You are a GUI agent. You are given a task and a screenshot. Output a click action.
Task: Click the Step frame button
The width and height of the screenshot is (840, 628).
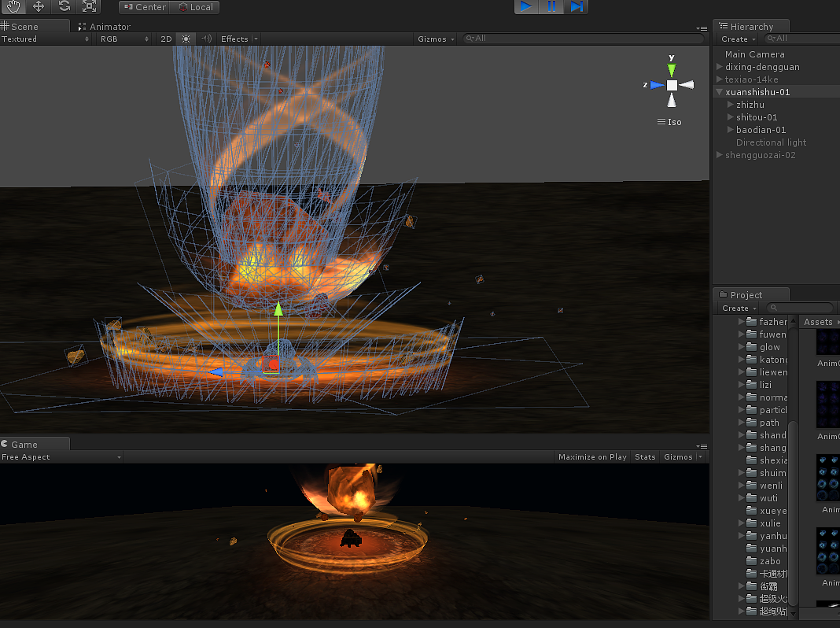coord(577,7)
